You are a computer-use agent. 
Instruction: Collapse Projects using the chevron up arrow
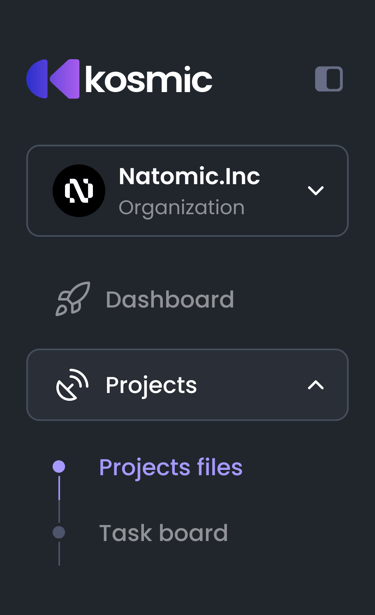316,385
